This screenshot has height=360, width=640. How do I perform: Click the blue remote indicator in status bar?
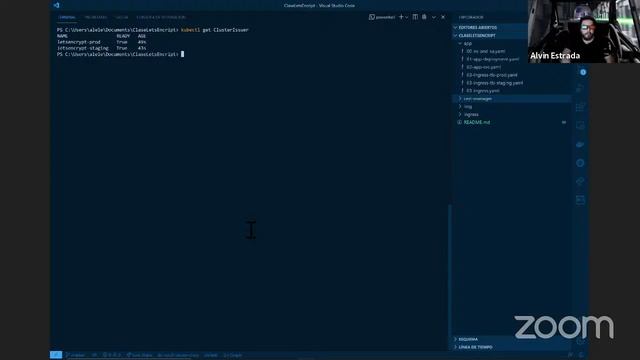coord(56,355)
